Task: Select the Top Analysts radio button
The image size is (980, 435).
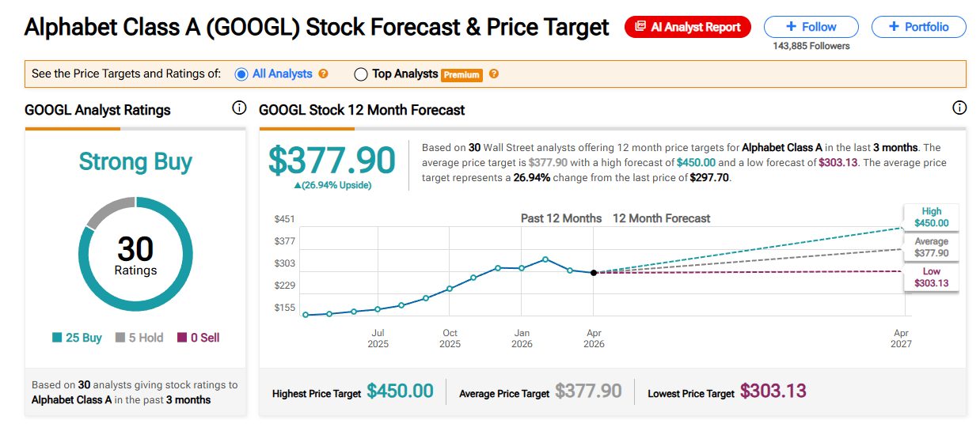Action: 361,74
